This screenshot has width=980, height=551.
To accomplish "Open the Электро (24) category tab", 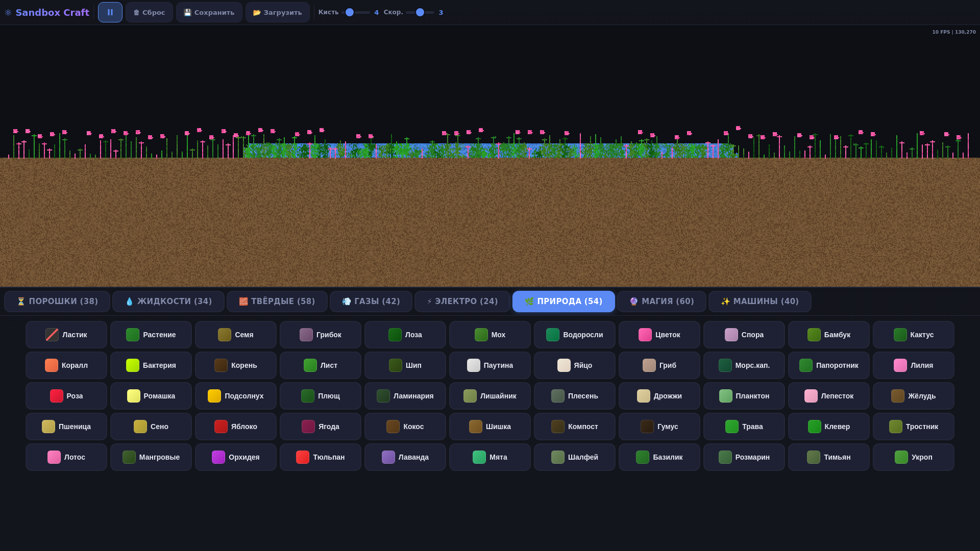I will tap(462, 302).
